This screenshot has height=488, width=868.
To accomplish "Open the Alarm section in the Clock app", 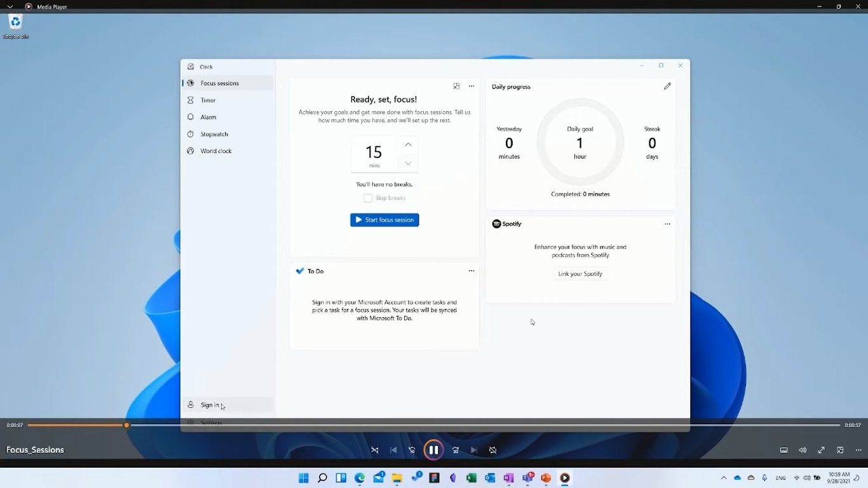I will coord(208,117).
